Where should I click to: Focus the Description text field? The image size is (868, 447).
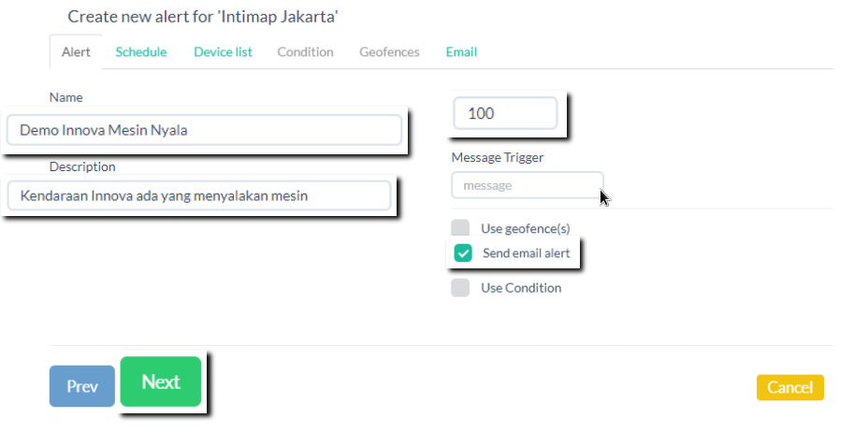click(198, 196)
